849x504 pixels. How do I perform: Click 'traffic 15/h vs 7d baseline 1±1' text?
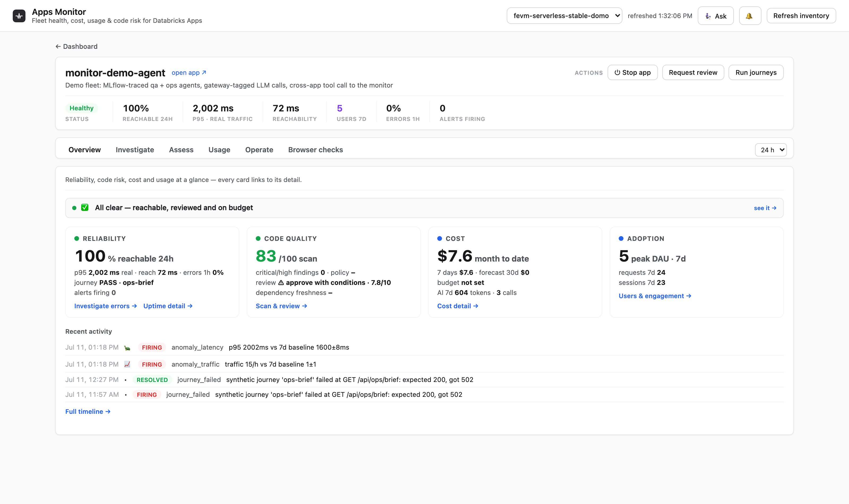(270, 364)
